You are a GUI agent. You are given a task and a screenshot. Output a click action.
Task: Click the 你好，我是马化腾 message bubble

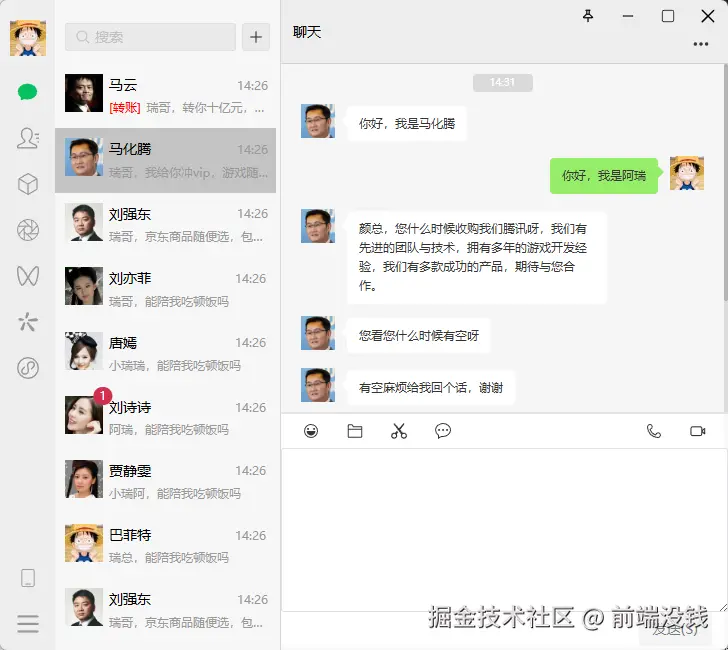406,124
